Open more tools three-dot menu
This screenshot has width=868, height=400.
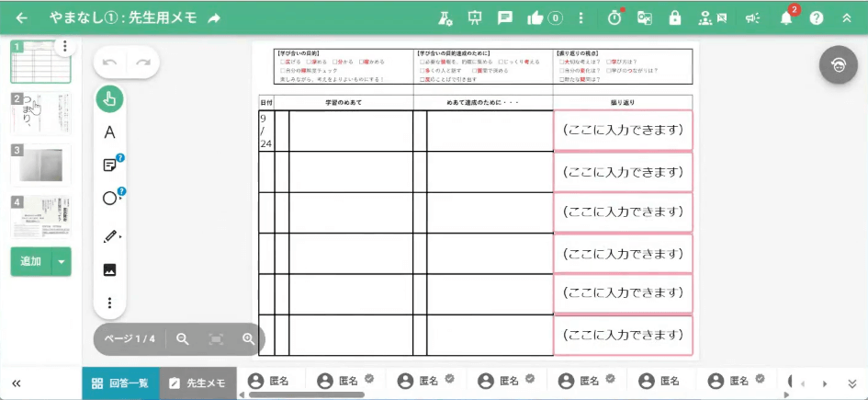coord(109,303)
